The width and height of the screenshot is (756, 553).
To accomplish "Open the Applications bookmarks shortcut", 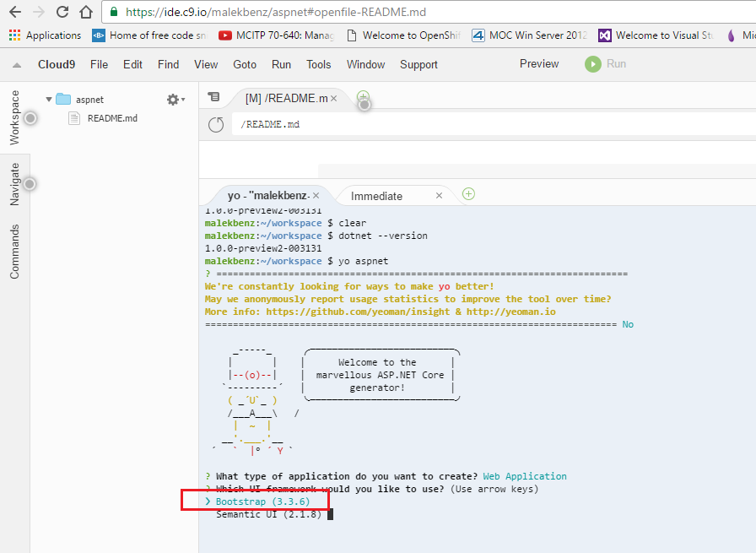I will pyautogui.click(x=46, y=35).
